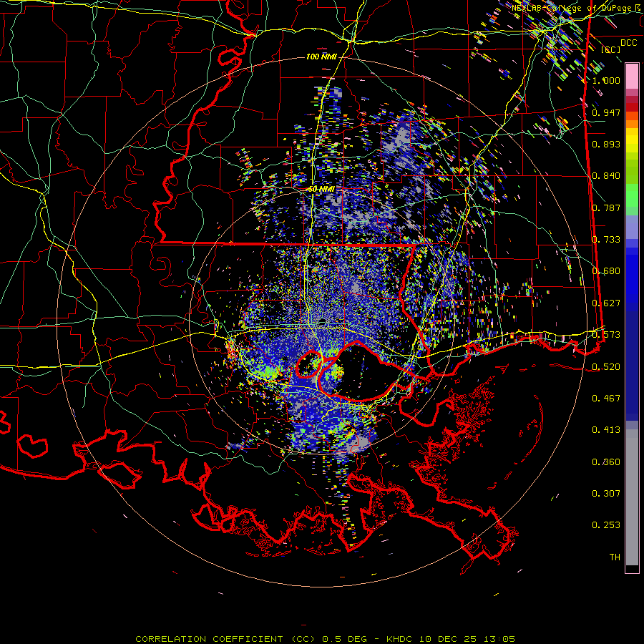Pick the orange swatch on the color bar

632,124
